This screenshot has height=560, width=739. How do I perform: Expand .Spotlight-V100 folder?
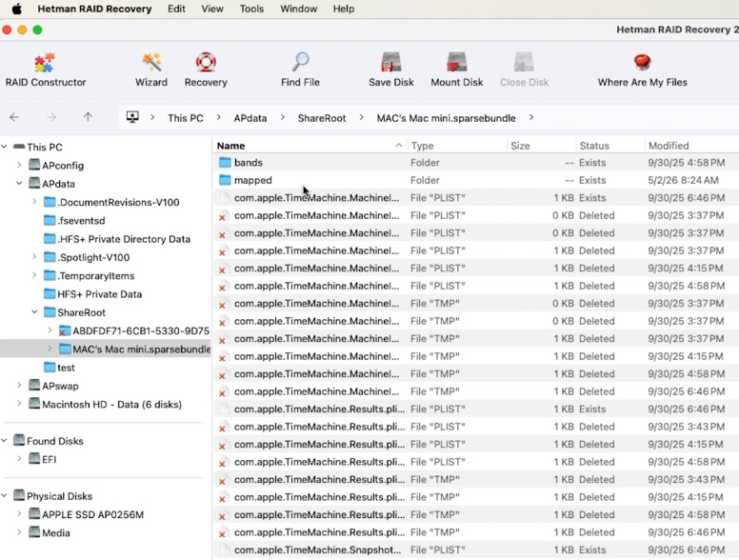[34, 257]
